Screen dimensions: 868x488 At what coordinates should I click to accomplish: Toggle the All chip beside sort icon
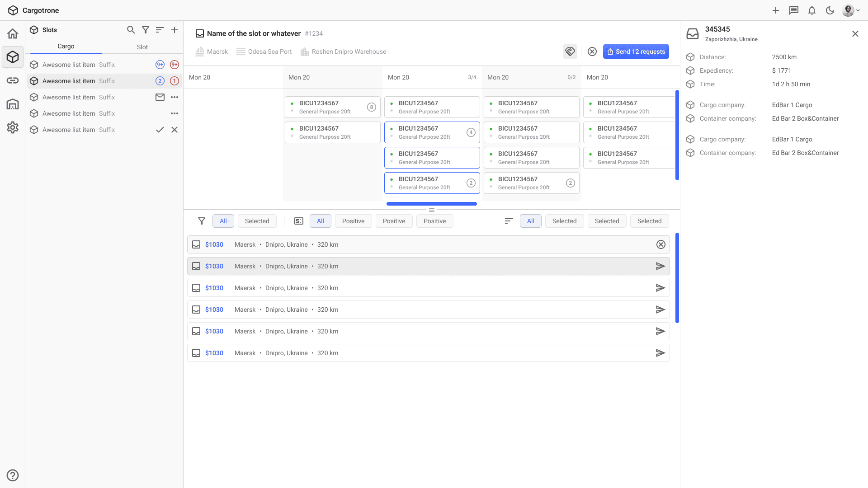click(x=530, y=221)
